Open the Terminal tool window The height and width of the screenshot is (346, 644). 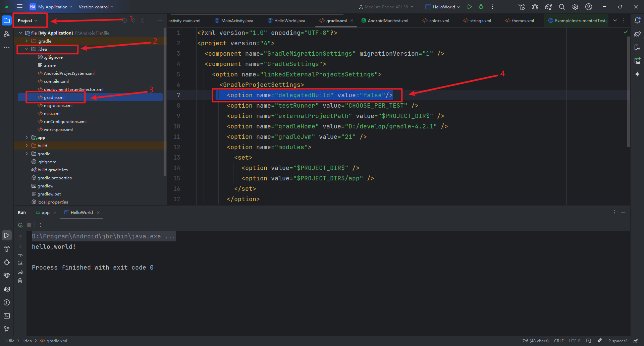tap(7, 315)
